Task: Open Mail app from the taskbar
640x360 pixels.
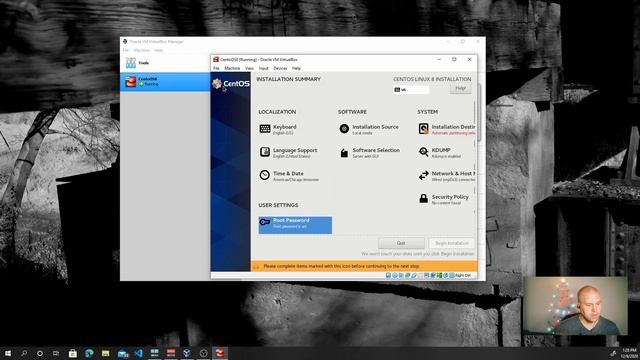Action: pos(122,353)
